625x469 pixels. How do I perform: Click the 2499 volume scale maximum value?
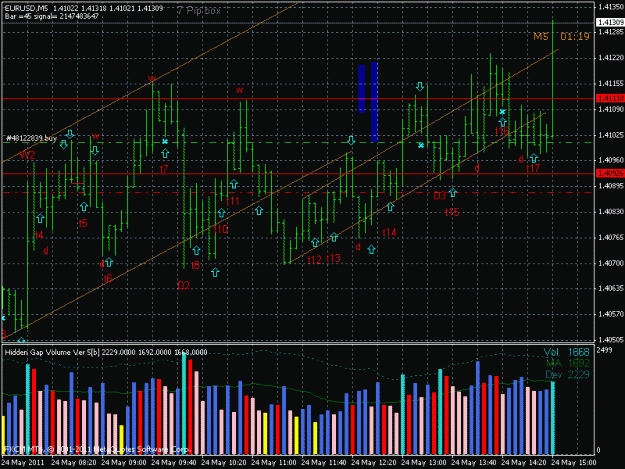604,350
